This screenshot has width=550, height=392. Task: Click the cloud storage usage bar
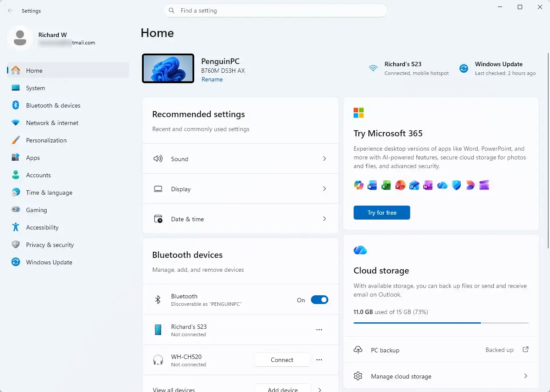tap(441, 323)
